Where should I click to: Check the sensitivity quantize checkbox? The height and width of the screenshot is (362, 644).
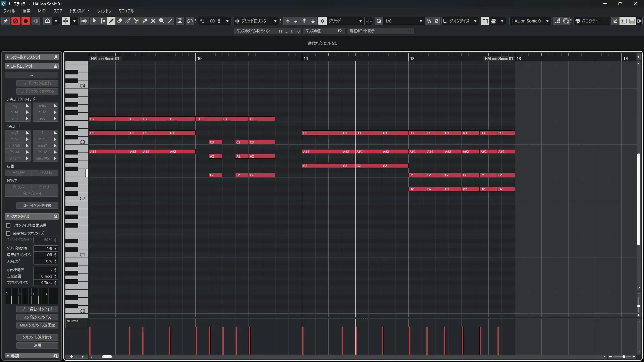pos(8,233)
